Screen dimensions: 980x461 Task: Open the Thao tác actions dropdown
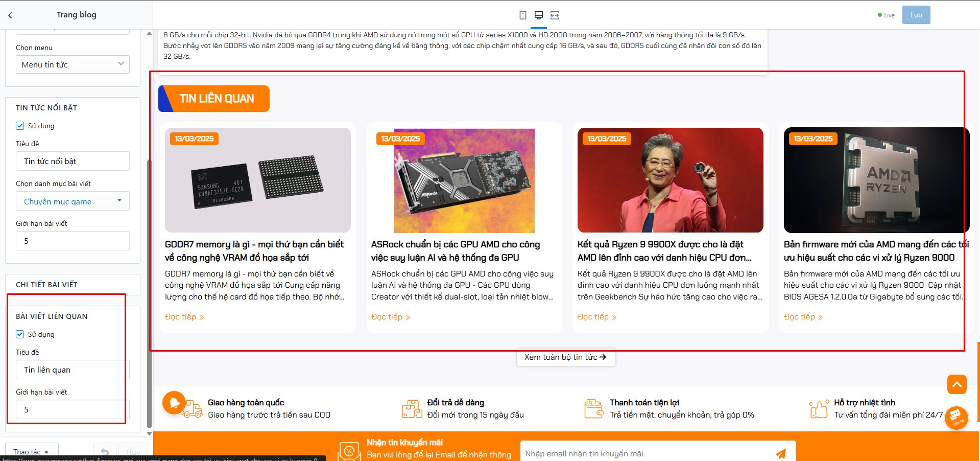(32, 451)
